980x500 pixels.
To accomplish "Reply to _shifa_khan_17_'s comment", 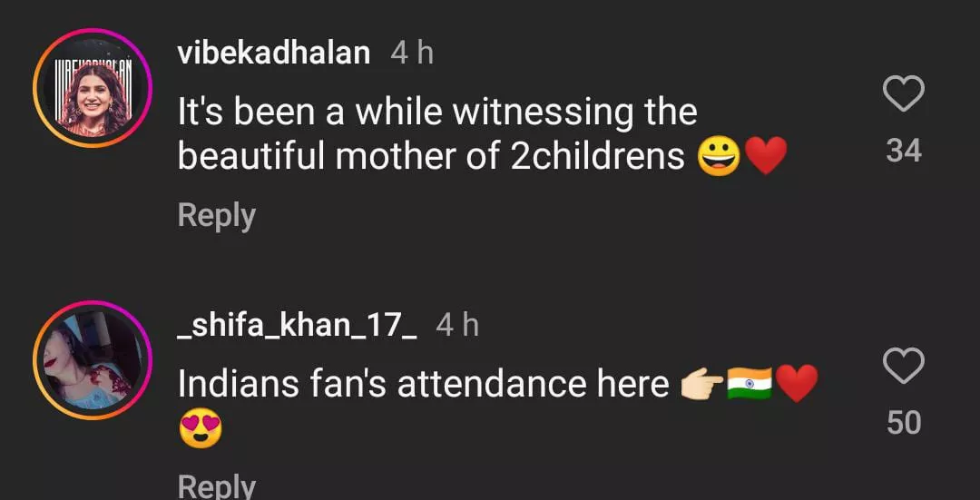I will pyautogui.click(x=216, y=485).
